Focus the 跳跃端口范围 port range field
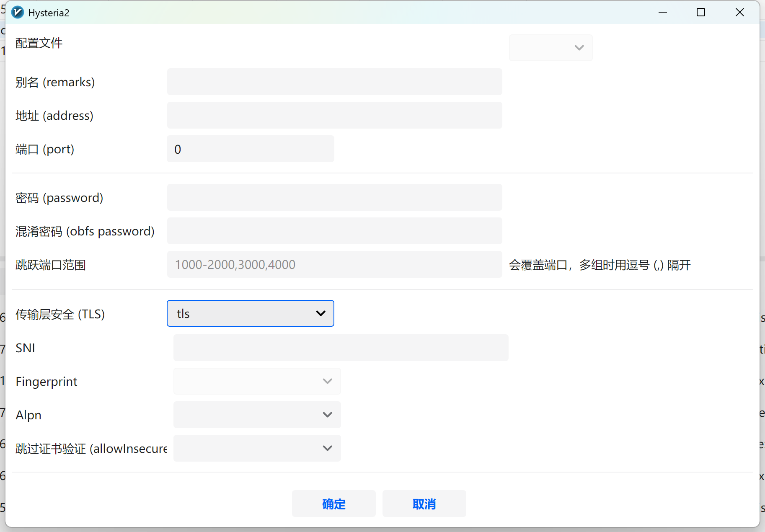 [334, 265]
